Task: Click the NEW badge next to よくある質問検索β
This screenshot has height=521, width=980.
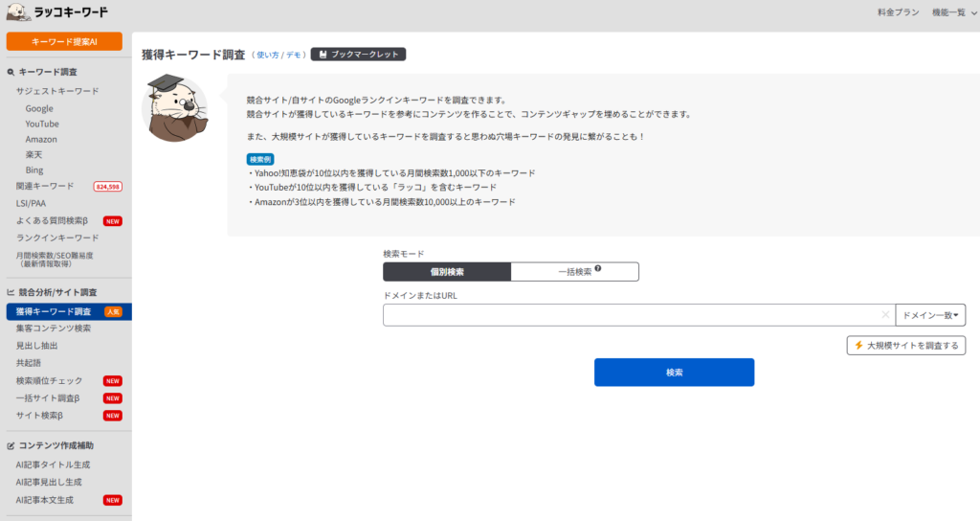Action: click(x=112, y=221)
